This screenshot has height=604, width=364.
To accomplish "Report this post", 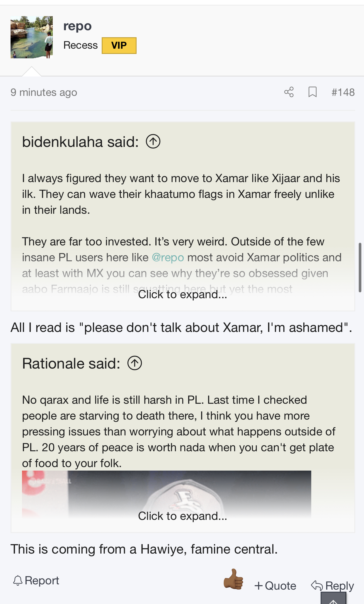I will pos(36,581).
